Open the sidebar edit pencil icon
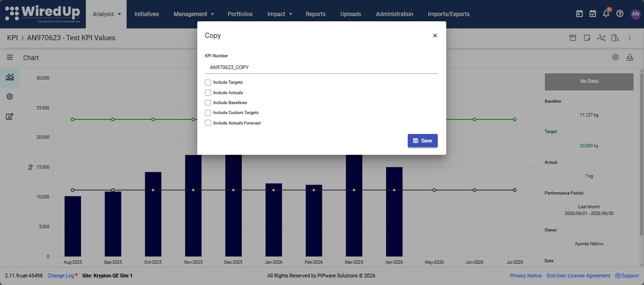The height and width of the screenshot is (285, 644). 9,116
